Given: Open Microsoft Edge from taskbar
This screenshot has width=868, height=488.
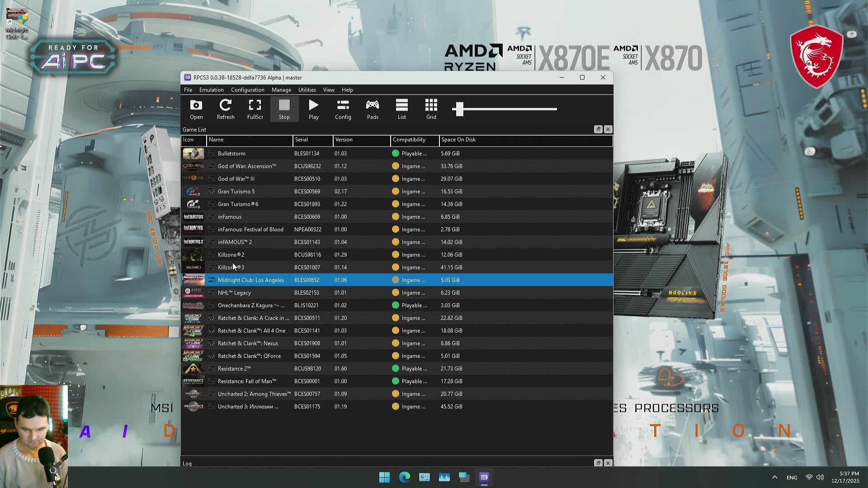Looking at the screenshot, I should [404, 477].
